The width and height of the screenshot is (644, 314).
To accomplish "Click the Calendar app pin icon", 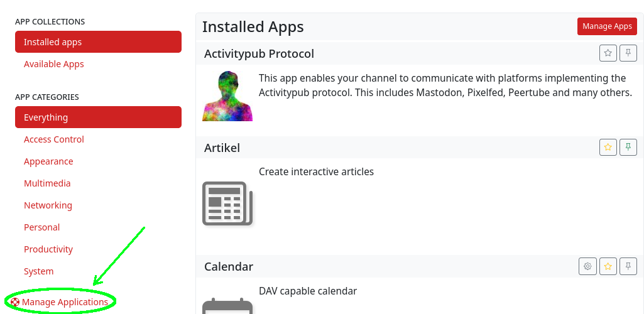I will [x=628, y=266].
